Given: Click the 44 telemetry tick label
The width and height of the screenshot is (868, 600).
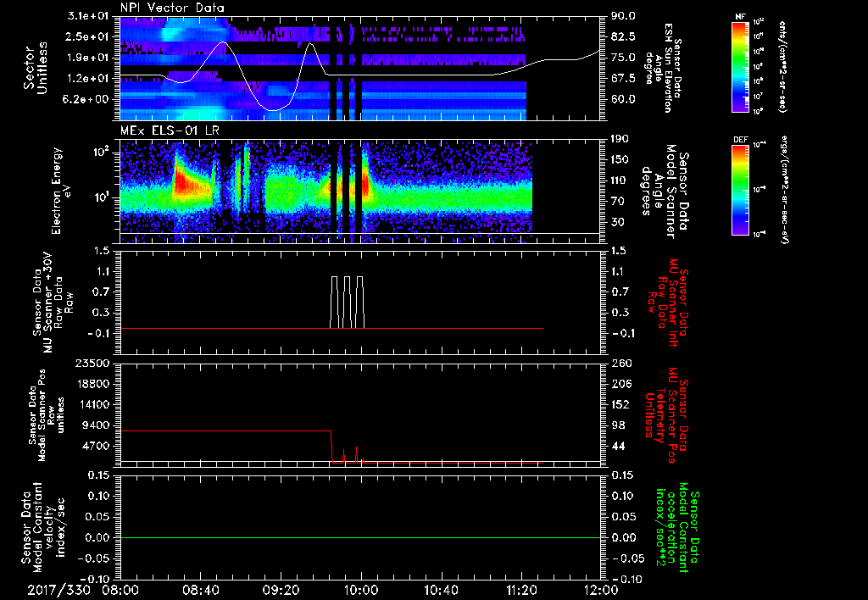Looking at the screenshot, I should 617,446.
